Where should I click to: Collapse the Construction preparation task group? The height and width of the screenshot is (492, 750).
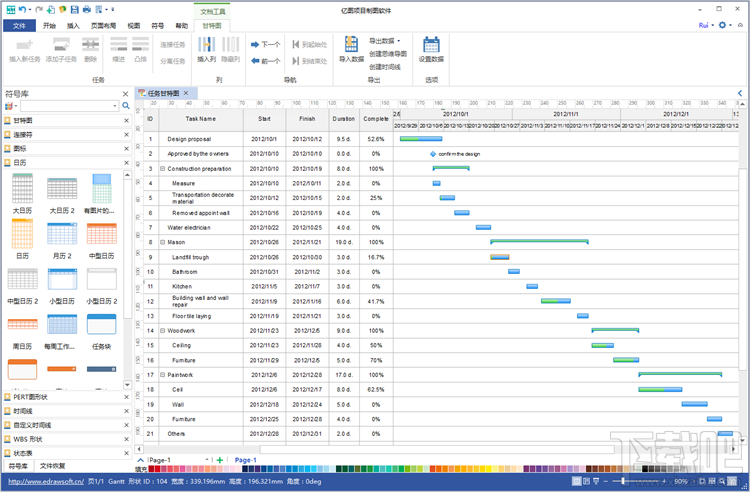tap(162, 169)
